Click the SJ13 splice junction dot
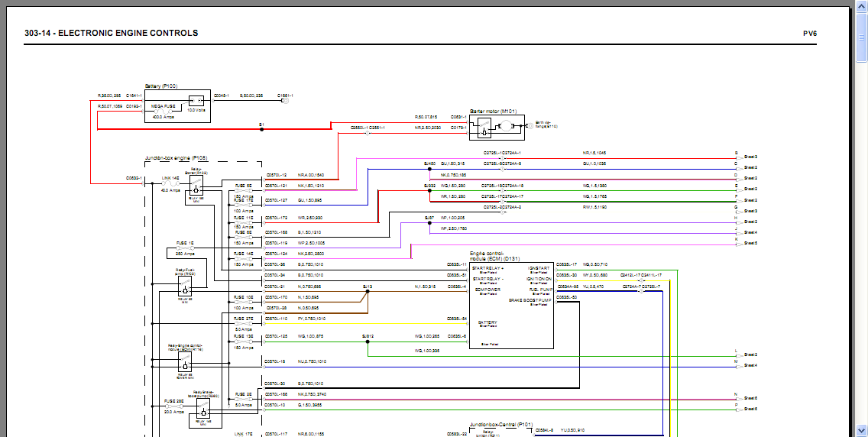Screen dimensions: 868x437 [368, 292]
